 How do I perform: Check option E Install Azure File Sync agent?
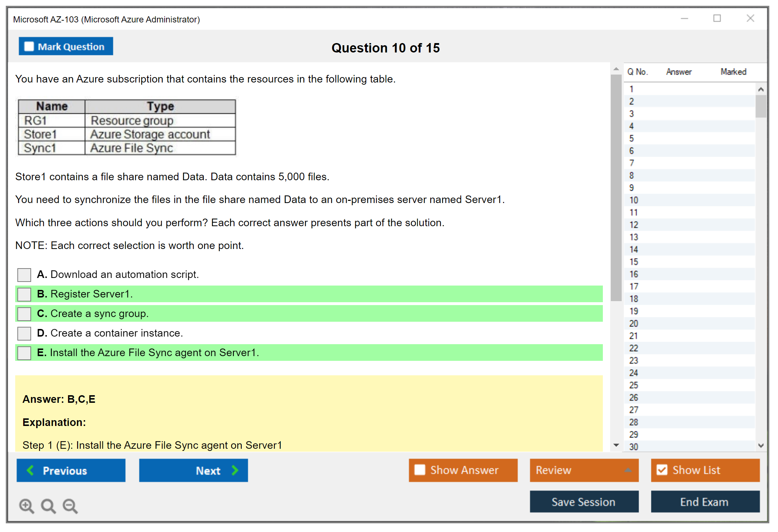pos(24,353)
